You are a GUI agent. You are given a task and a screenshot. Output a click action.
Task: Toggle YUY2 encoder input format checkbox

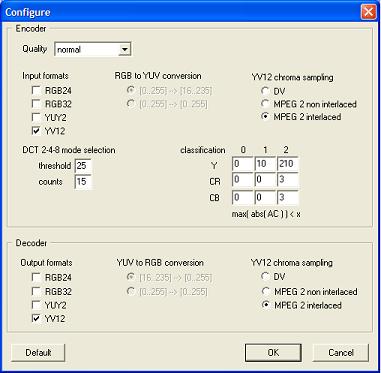36,118
